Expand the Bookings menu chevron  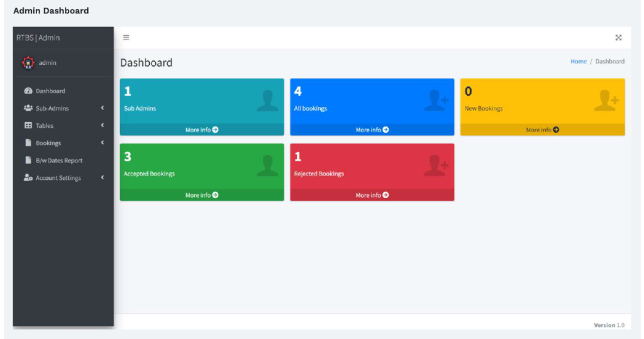[x=103, y=143]
